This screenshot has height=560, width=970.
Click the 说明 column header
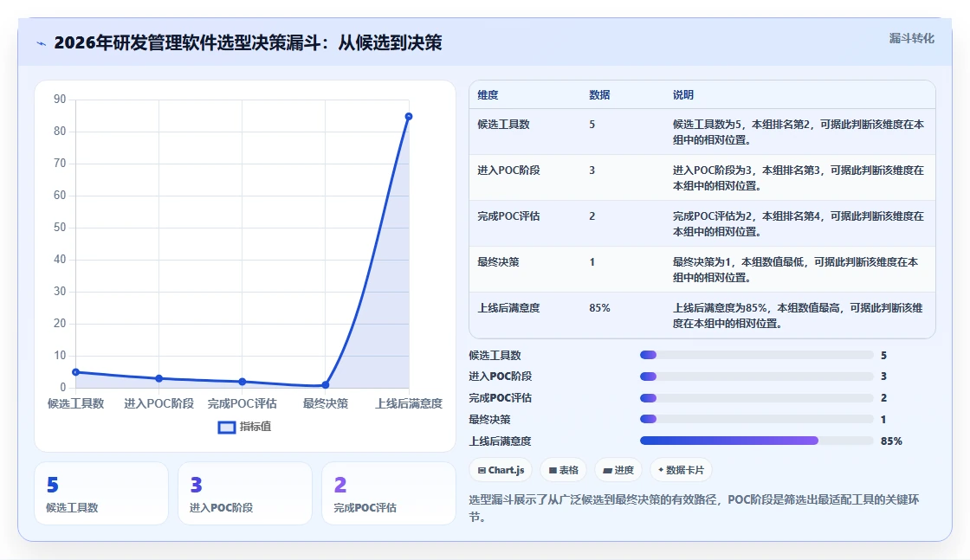pyautogui.click(x=683, y=94)
